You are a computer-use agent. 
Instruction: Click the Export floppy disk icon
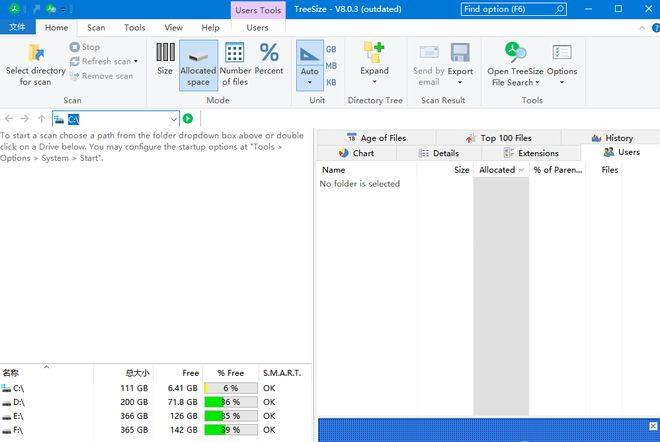460,53
